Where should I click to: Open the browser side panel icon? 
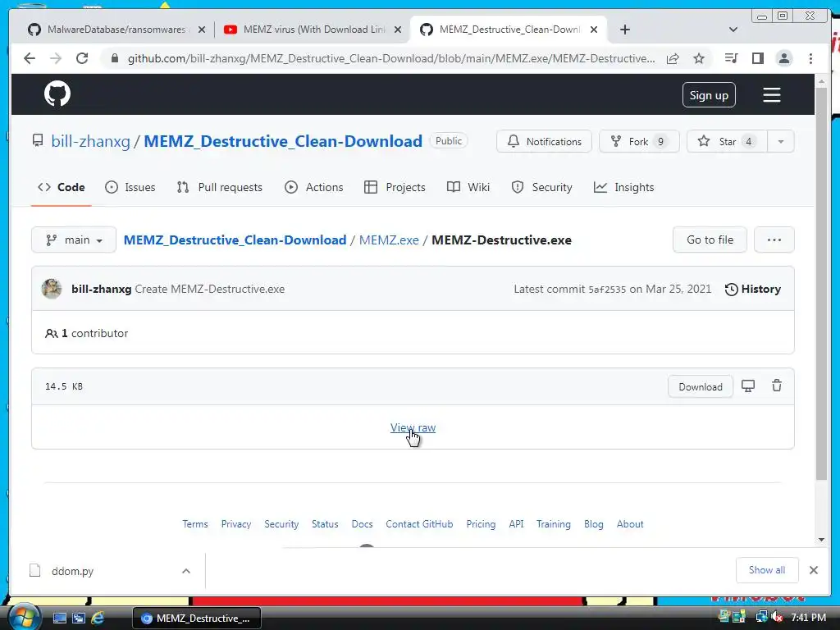click(757, 58)
